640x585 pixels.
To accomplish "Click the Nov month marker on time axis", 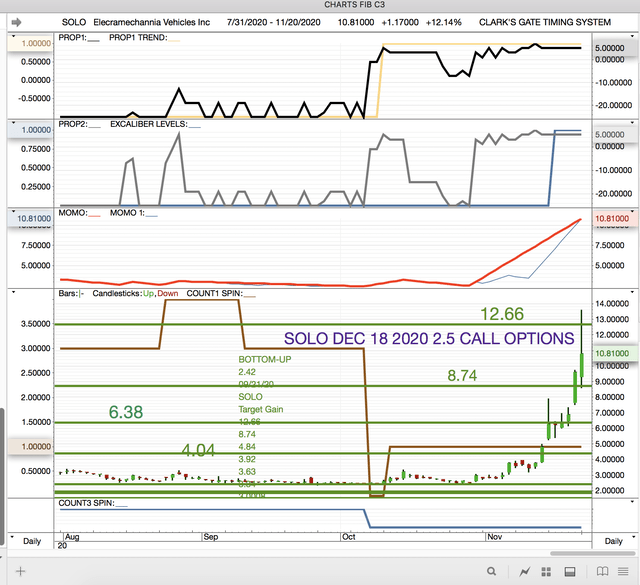I will (x=494, y=537).
